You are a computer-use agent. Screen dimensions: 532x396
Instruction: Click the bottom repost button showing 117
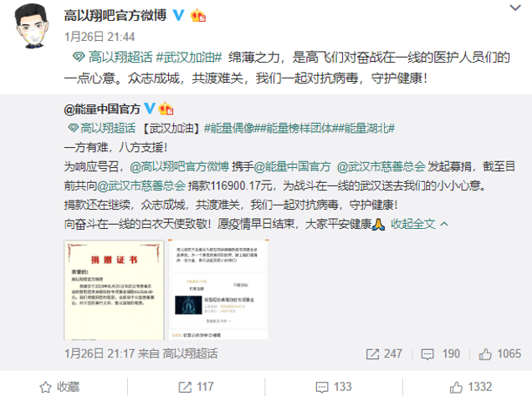coord(196,387)
